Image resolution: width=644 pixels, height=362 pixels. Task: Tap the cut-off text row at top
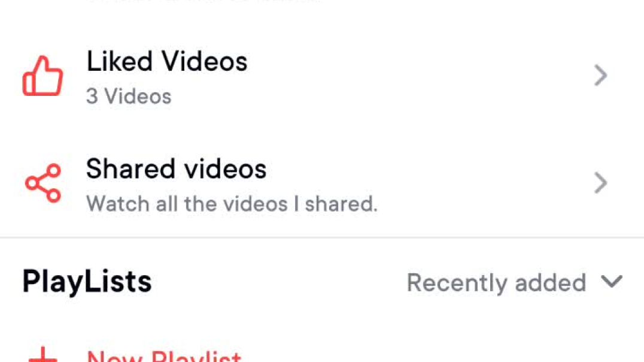[x=203, y=1]
